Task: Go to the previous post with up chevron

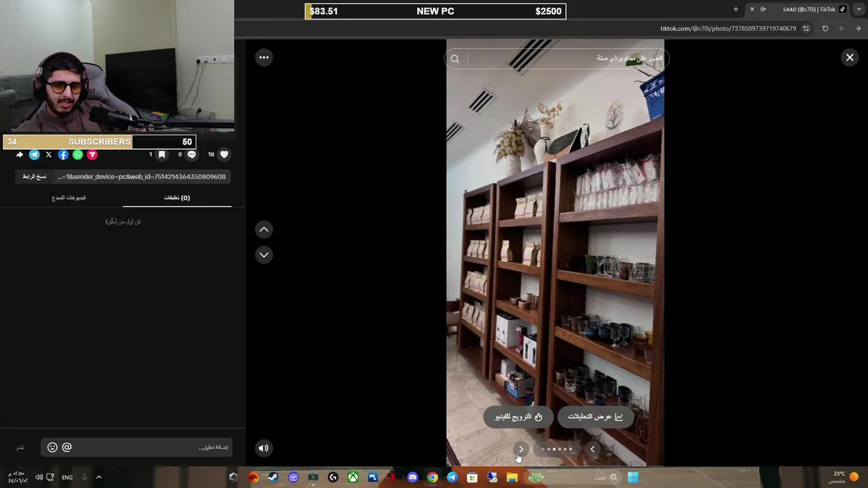Action: coord(264,230)
